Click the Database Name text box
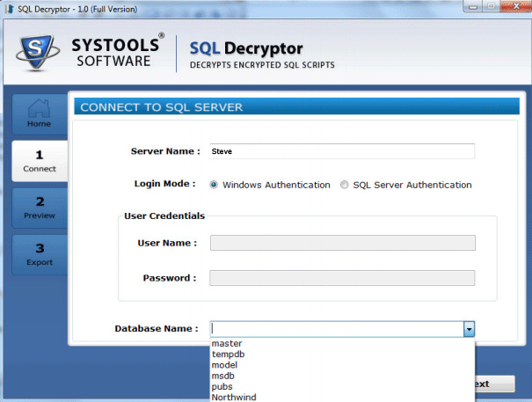The width and height of the screenshot is (532, 402). pyautogui.click(x=337, y=329)
